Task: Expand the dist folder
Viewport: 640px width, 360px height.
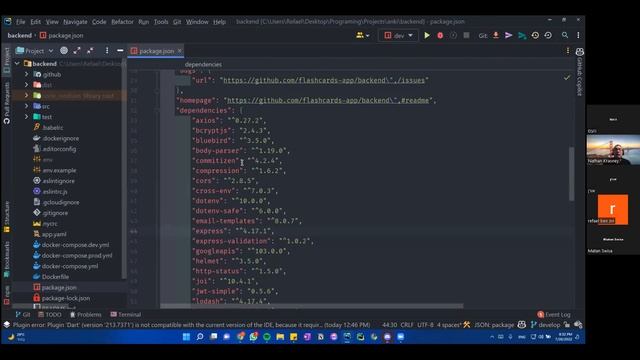Action: coord(27,85)
